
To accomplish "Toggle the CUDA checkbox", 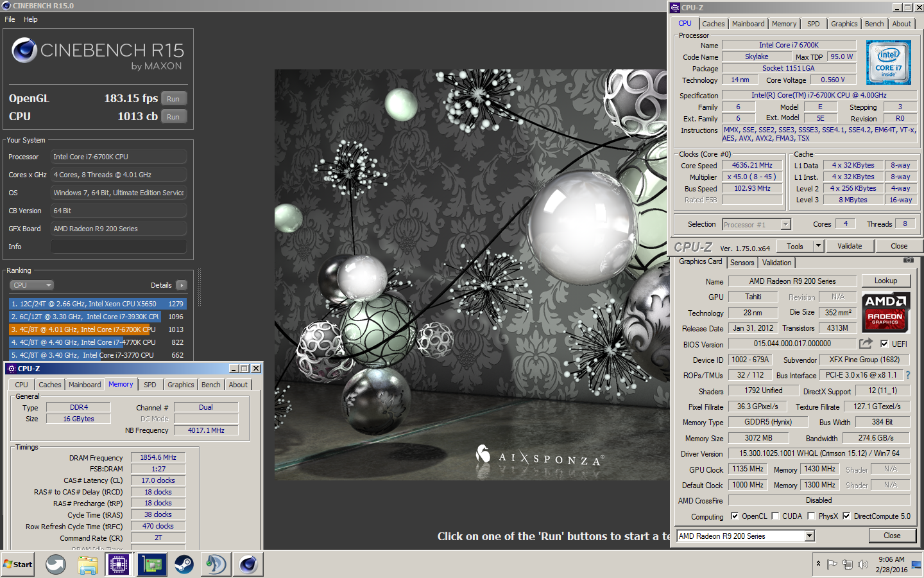I will point(775,516).
